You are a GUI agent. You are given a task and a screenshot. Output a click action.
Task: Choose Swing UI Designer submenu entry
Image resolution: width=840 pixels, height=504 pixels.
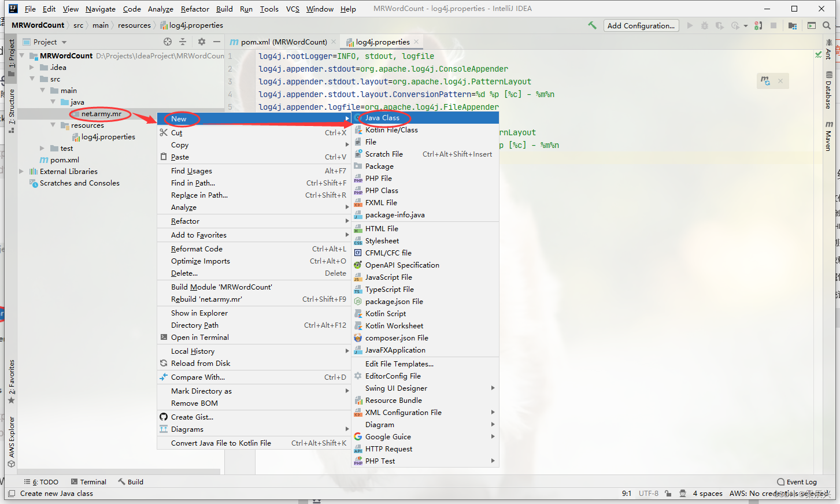(425, 388)
